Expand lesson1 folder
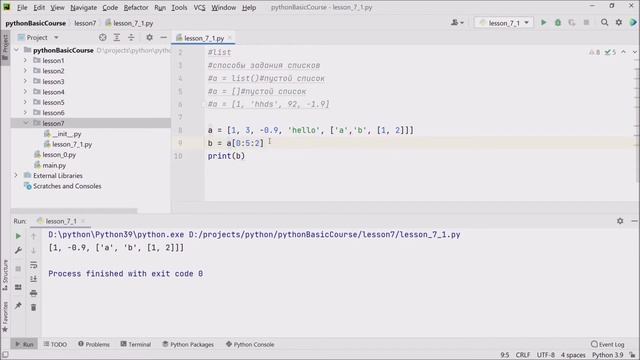Screen dimensions: 640x360 point(25,60)
